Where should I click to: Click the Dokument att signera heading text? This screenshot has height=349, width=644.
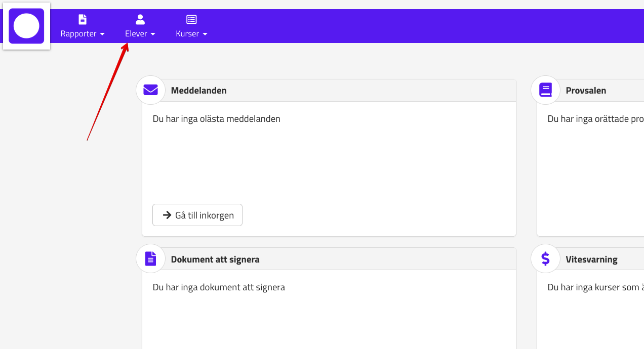[x=215, y=259]
